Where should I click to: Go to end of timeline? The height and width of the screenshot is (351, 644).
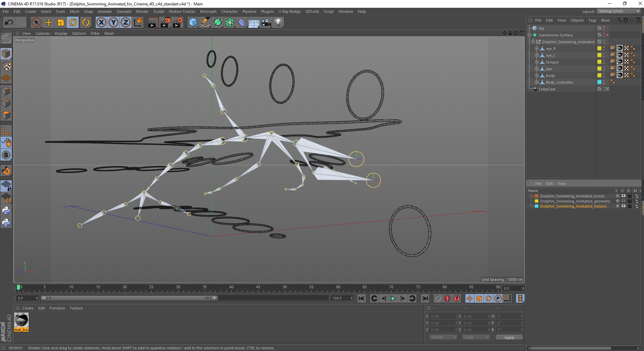coord(425,298)
